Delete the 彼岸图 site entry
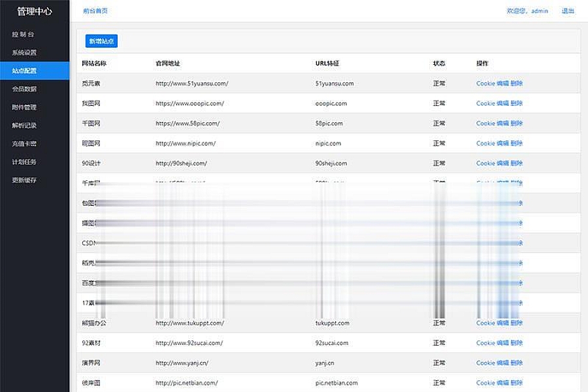Screen dimensions: 588x392 click(x=516, y=383)
